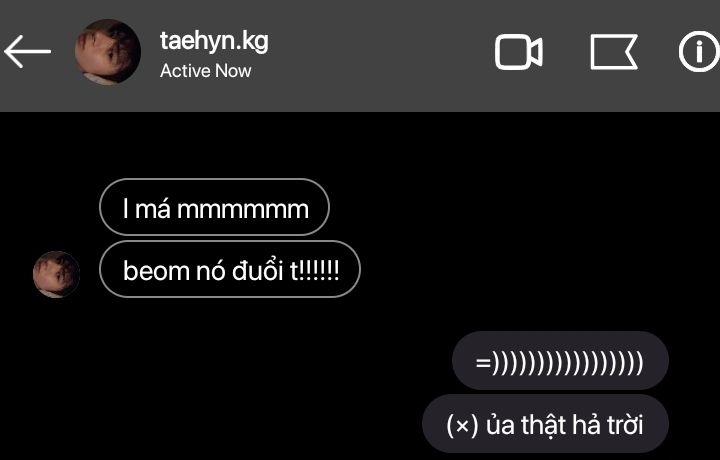Tap the first received message from taehyn.kg
The image size is (720, 460).
coord(214,207)
